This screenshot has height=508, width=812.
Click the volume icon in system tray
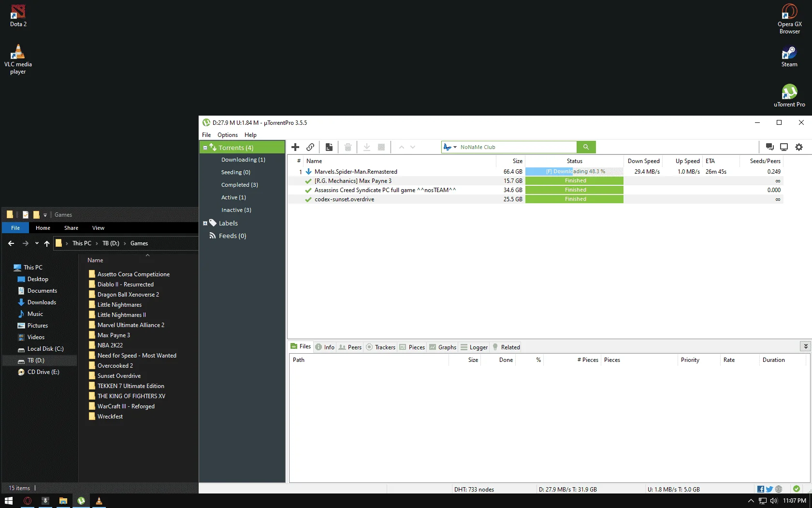(x=774, y=501)
